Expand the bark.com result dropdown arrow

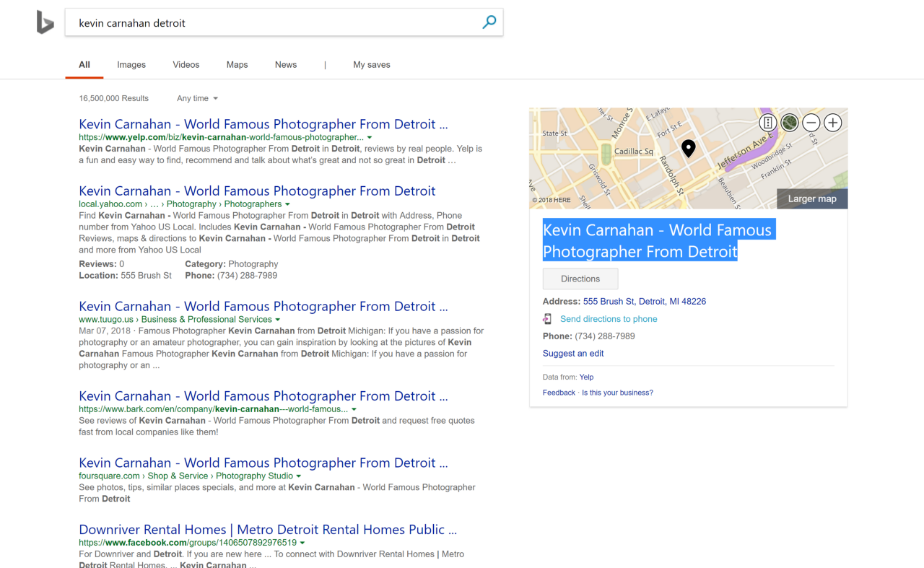pyautogui.click(x=354, y=409)
